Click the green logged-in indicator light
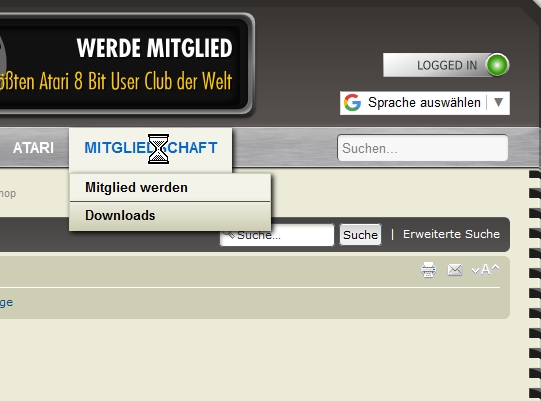This screenshot has height=401, width=541. (497, 65)
